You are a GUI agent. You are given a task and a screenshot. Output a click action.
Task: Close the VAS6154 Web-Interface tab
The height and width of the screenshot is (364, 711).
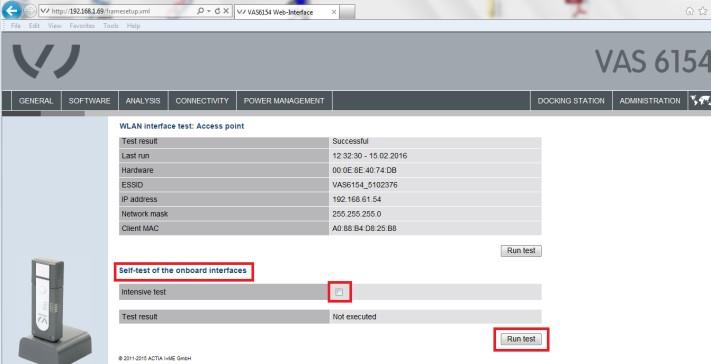334,12
